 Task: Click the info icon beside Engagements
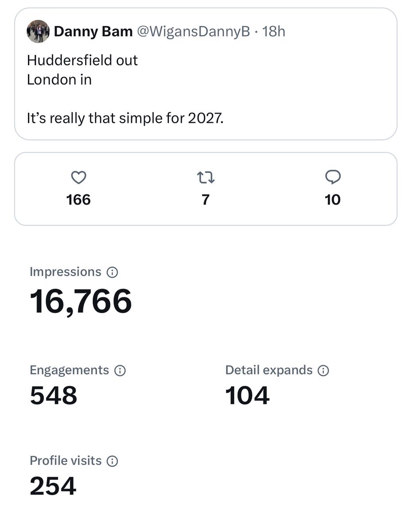(120, 371)
